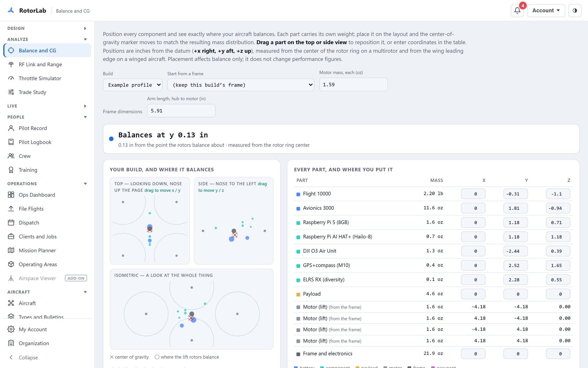This screenshot has width=588, height=368.
Task: Open Pilot Logbook book icon
Action: click(11, 142)
